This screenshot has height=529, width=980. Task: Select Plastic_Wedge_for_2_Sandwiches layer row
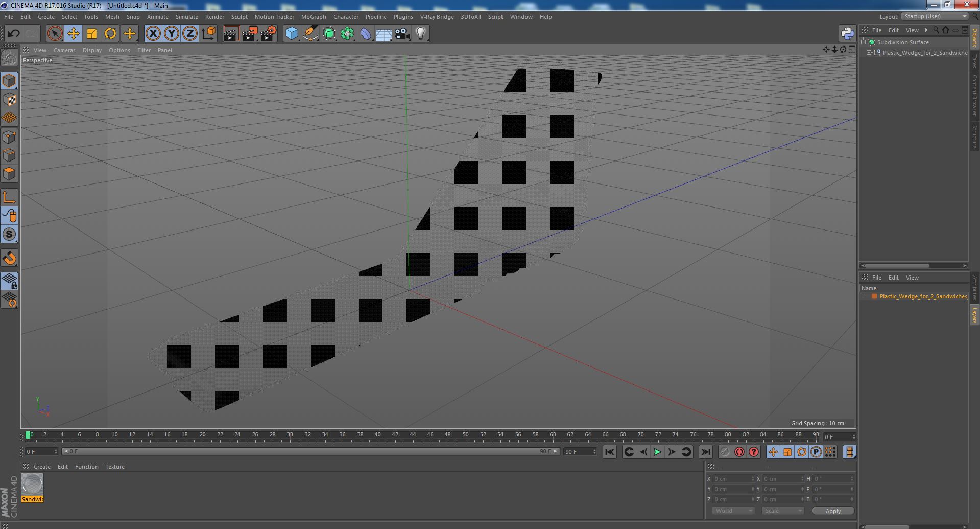914,296
